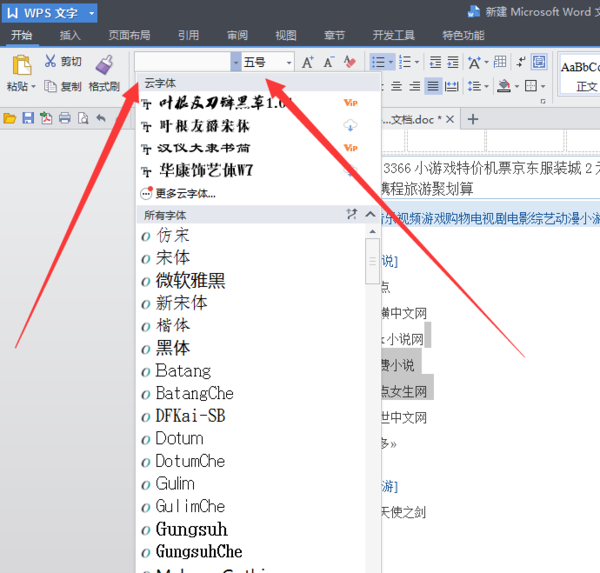The height and width of the screenshot is (573, 600).
Task: Click inside the font name input box
Action: coord(183,62)
